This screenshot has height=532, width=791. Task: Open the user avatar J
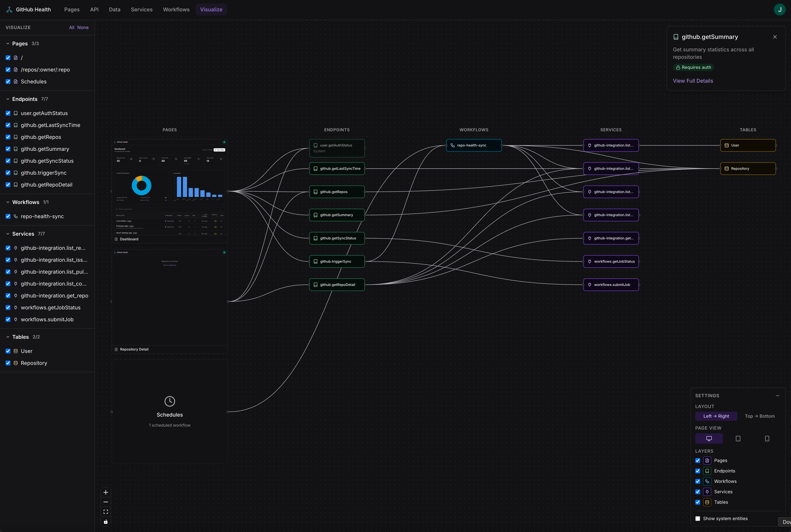point(779,9)
